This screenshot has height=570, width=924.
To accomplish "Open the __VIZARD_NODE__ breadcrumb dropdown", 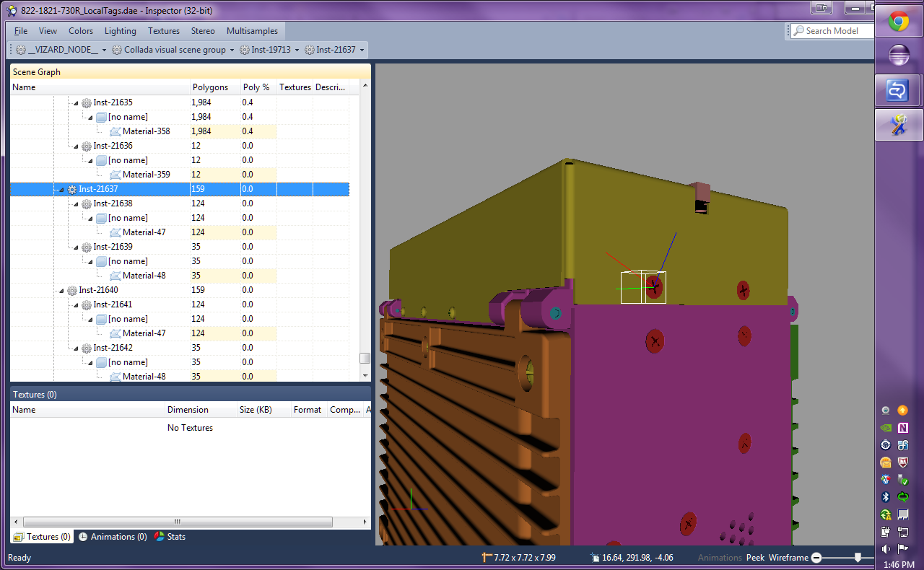I will coord(105,51).
